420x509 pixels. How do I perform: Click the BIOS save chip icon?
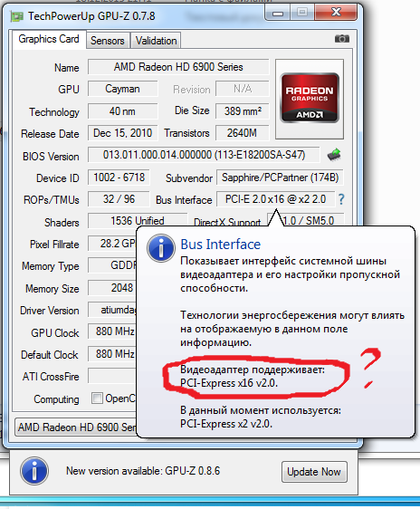(x=334, y=154)
